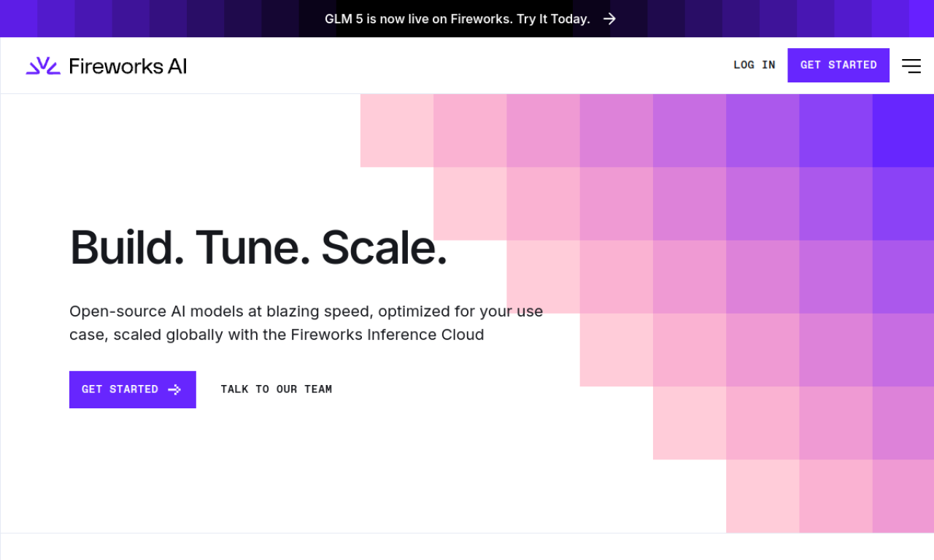Click the pale pink square in the gradient's bottom row

click(x=763, y=496)
